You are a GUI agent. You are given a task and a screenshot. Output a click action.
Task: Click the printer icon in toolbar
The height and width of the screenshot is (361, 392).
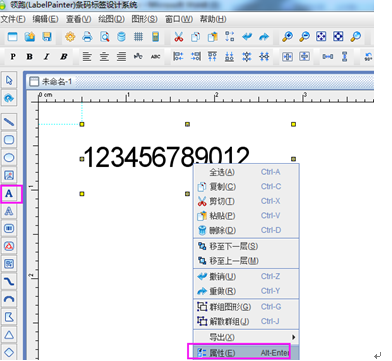coord(87,36)
